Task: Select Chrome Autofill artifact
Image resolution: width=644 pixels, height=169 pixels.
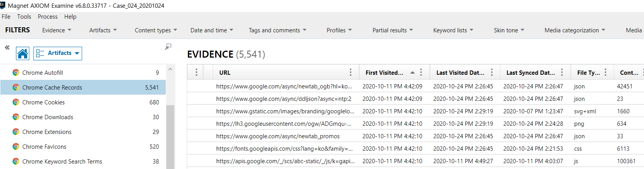Action: coord(83,72)
